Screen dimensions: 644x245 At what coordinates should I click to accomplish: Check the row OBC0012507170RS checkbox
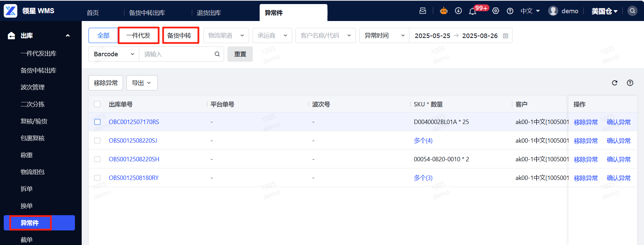[x=97, y=122]
